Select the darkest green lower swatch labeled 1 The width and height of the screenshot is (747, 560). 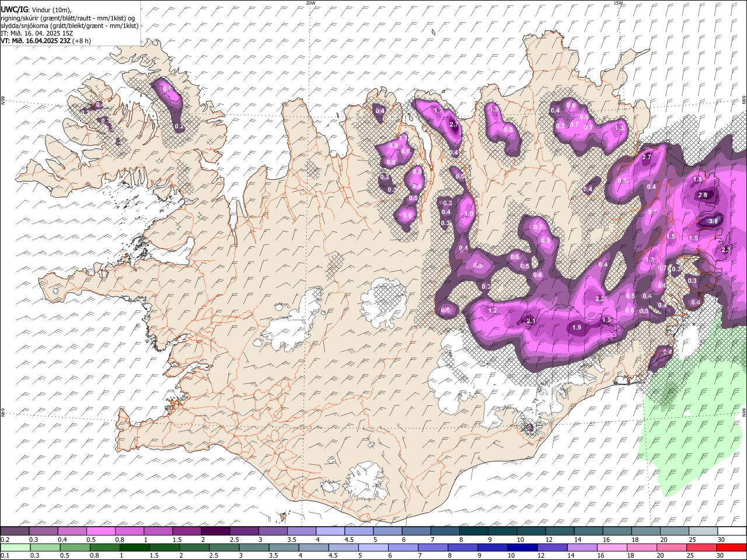click(134, 547)
